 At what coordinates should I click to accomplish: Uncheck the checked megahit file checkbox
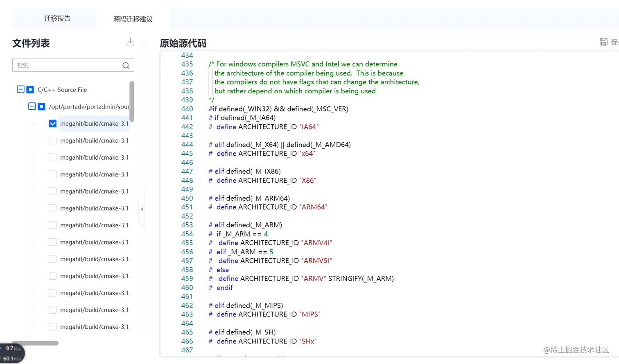pos(52,124)
